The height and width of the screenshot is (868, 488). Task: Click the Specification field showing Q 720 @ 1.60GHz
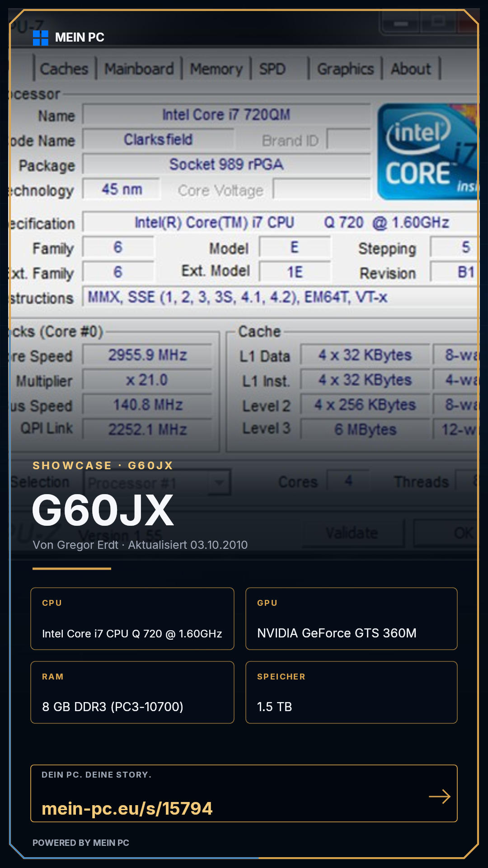[x=280, y=222]
